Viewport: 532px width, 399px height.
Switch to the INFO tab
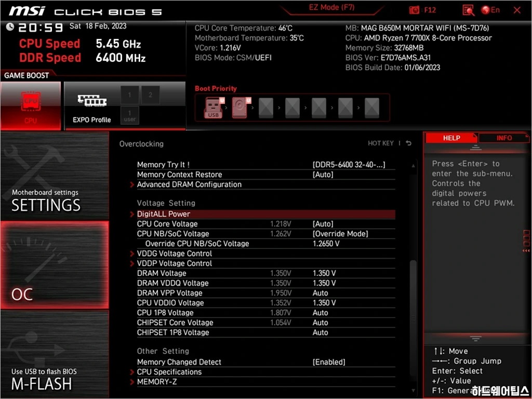click(504, 138)
